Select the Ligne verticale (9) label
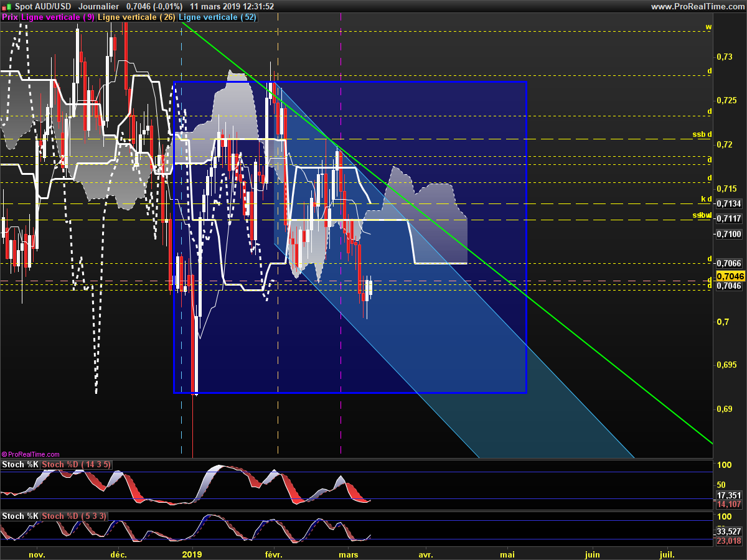 tap(58, 17)
